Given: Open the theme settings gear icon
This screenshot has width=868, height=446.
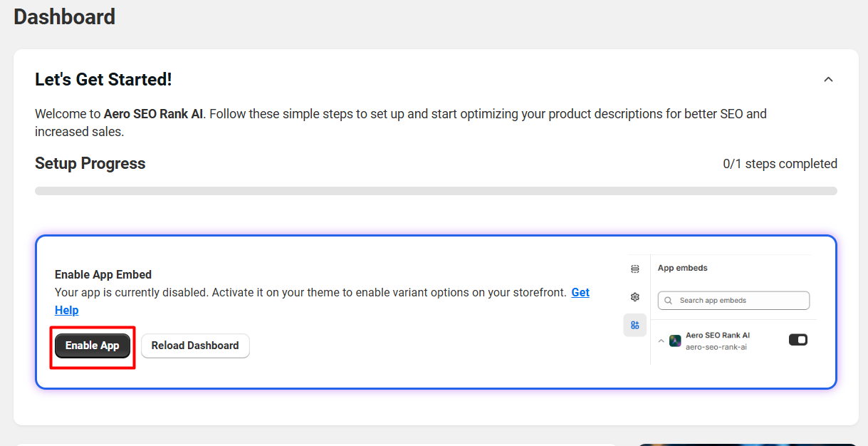Looking at the screenshot, I should (x=634, y=297).
